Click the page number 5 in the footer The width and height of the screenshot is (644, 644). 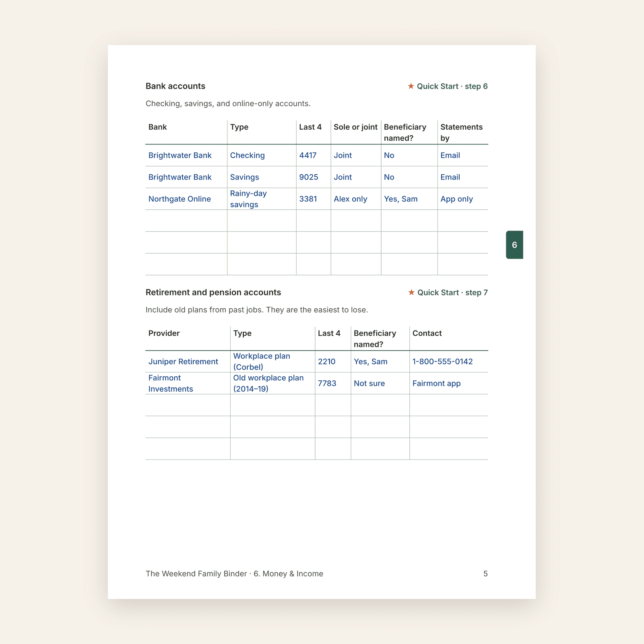coord(485,574)
